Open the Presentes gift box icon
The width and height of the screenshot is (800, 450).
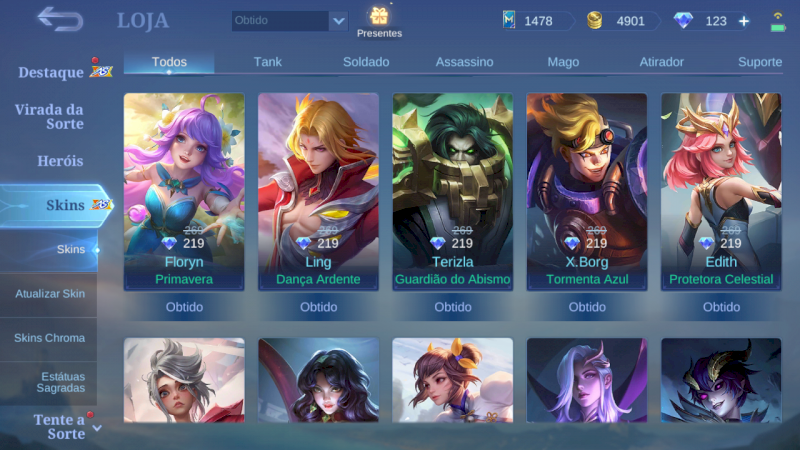(379, 16)
